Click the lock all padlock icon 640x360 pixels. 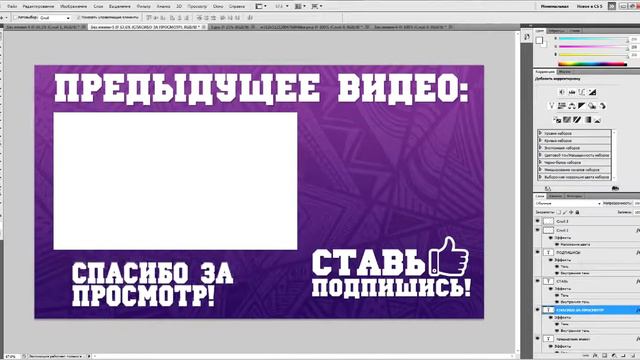(577, 212)
